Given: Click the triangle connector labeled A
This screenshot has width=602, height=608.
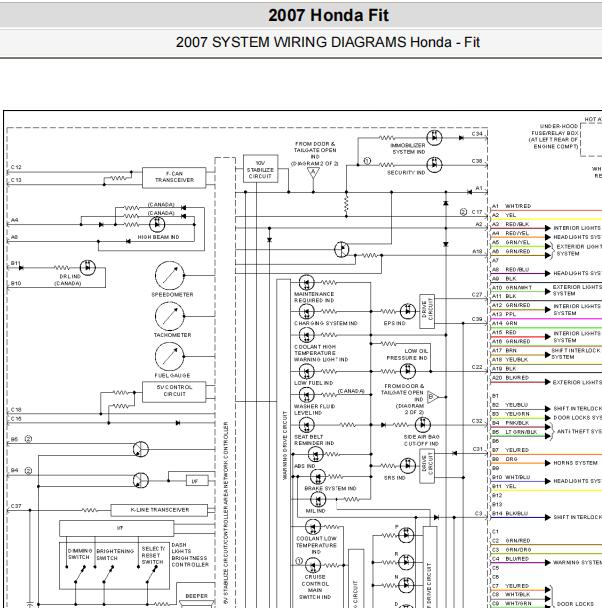Looking at the screenshot, I should pyautogui.click(x=313, y=173).
